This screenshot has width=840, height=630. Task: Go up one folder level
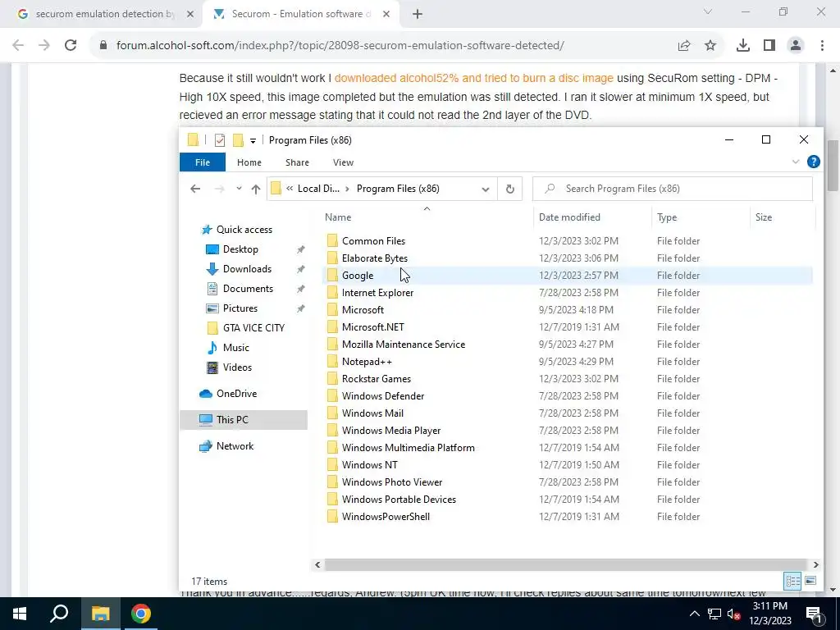pyautogui.click(x=256, y=189)
